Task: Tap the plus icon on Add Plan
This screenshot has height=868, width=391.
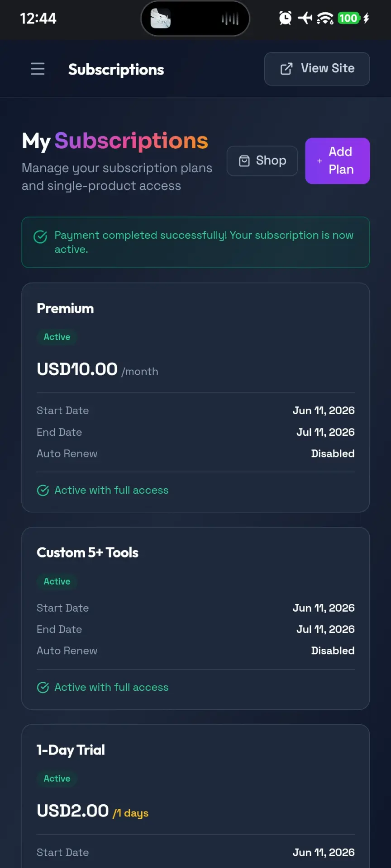Action: pos(319,161)
